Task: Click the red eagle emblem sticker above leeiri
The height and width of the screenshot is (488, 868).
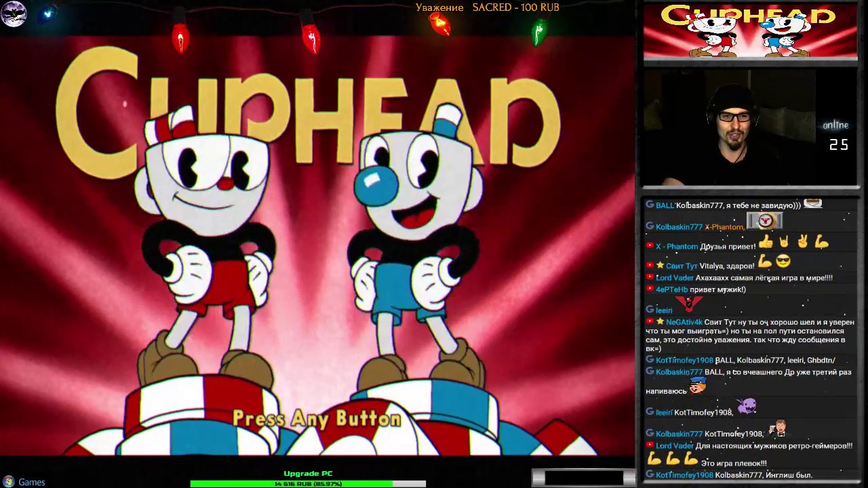Action: tap(689, 304)
